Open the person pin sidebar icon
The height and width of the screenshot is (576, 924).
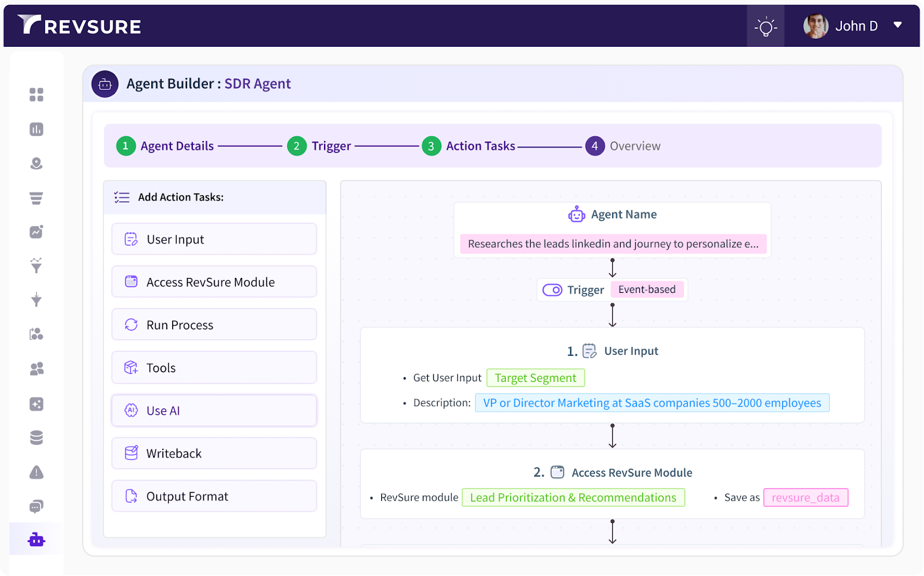[36, 163]
